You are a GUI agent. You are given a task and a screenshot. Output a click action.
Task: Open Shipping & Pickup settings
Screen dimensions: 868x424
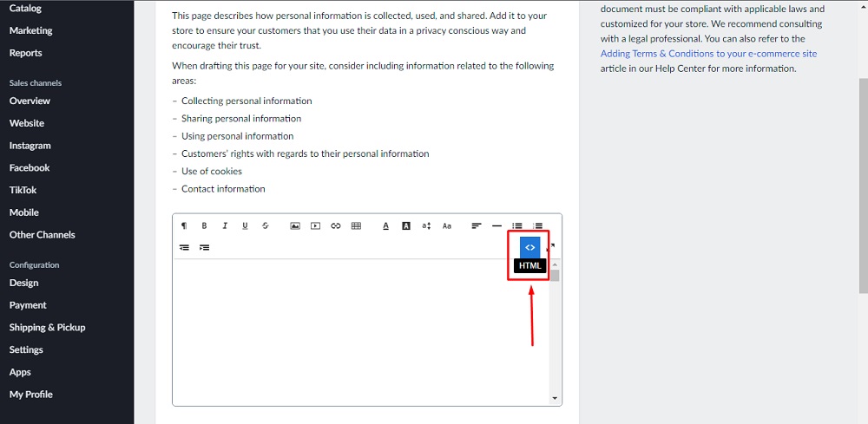pyautogui.click(x=47, y=327)
